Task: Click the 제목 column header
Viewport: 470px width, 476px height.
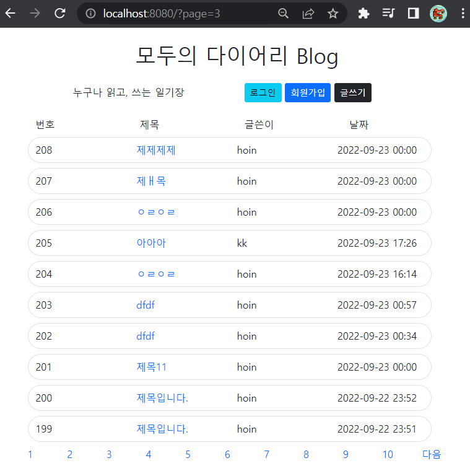Action: (149, 125)
